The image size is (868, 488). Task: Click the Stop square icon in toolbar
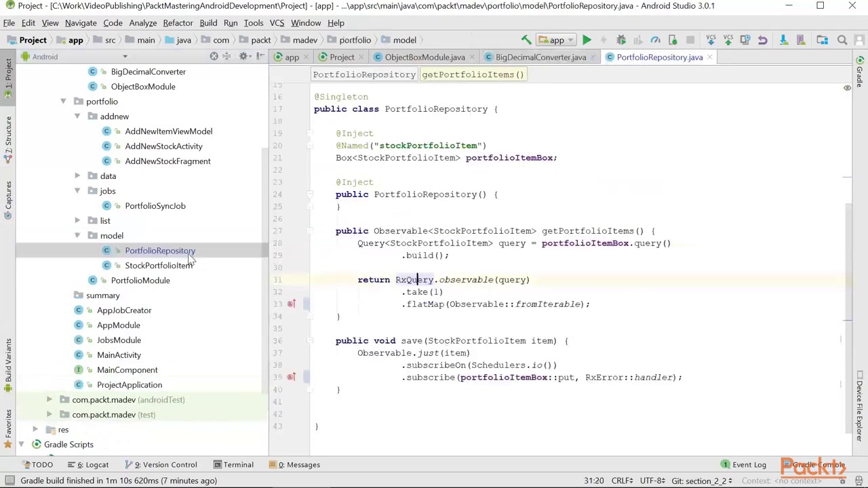point(690,40)
